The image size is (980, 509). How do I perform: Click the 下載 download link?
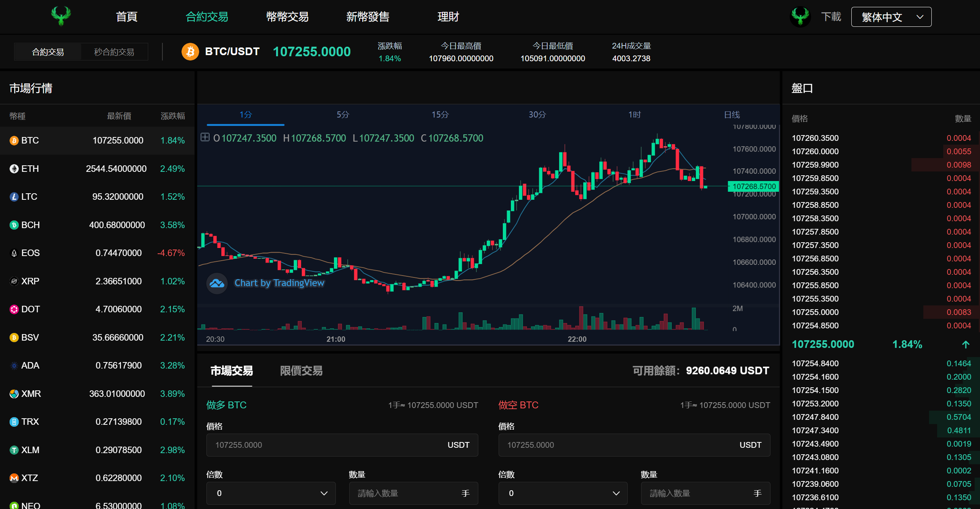[x=831, y=17]
